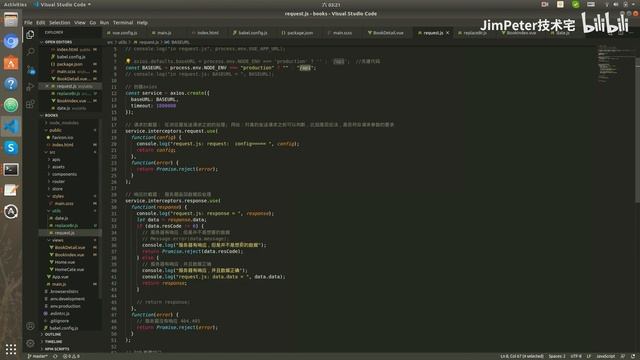This screenshot has width=640, height=360.
Task: Click the synchronize changes icon in the status bar
Action: coord(55,356)
